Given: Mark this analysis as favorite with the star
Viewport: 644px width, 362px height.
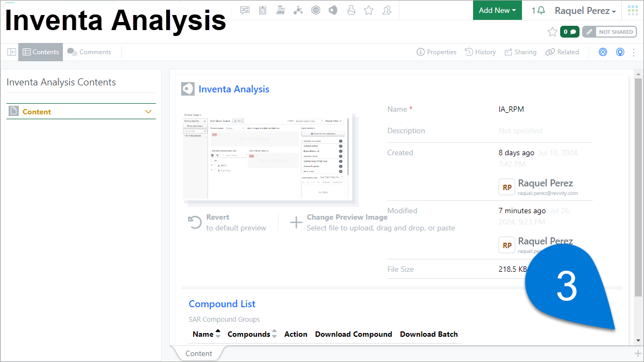Looking at the screenshot, I should pos(553,32).
